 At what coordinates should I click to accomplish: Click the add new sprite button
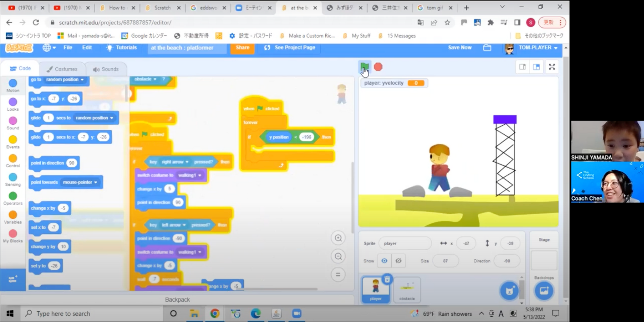point(509,291)
